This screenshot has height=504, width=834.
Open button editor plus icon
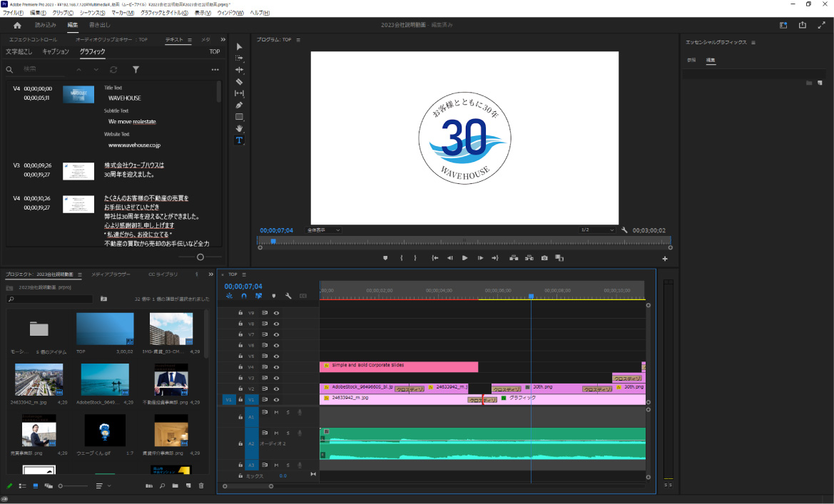665,259
